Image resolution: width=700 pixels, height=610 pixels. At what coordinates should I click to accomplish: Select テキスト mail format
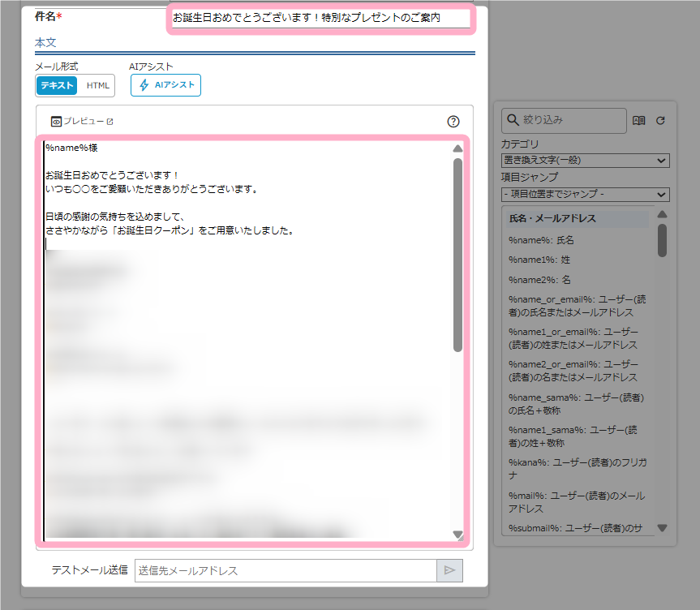[x=57, y=85]
